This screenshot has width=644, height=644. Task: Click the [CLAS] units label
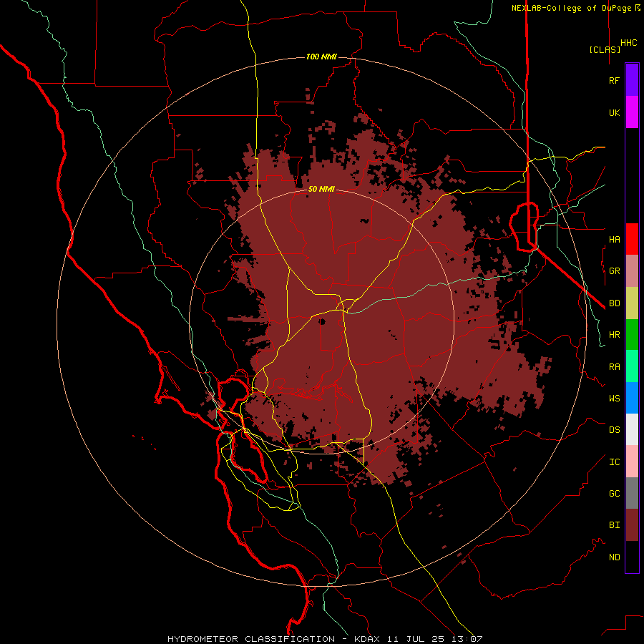click(x=605, y=49)
